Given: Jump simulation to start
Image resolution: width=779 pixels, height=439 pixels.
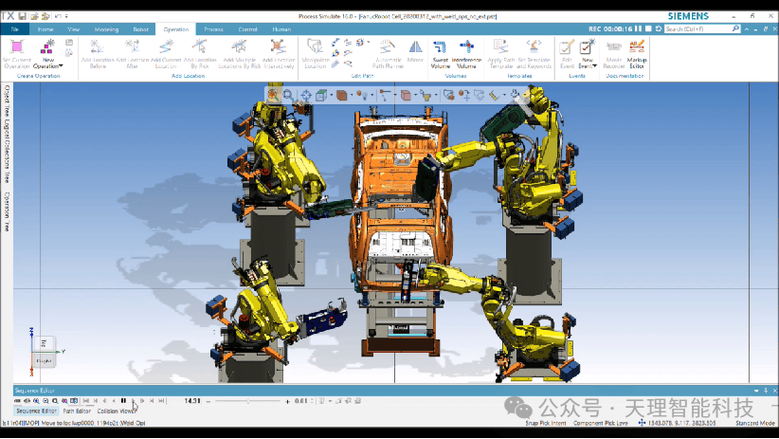Looking at the screenshot, I should [86, 401].
